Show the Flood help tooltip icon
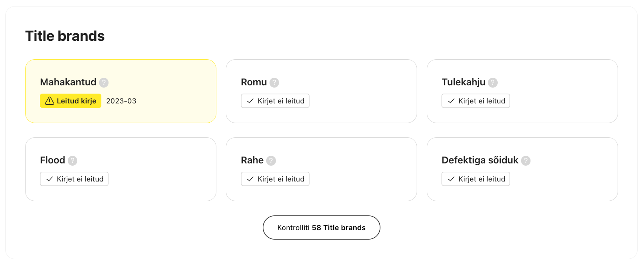The width and height of the screenshot is (644, 264). click(72, 161)
